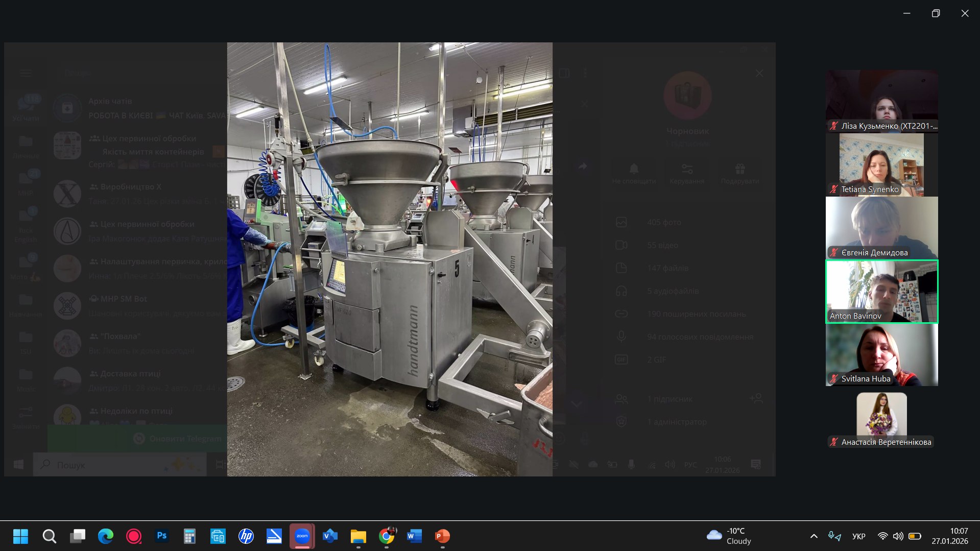Open Wi-Fi network settings in the tray
The image size is (980, 551).
(882, 536)
